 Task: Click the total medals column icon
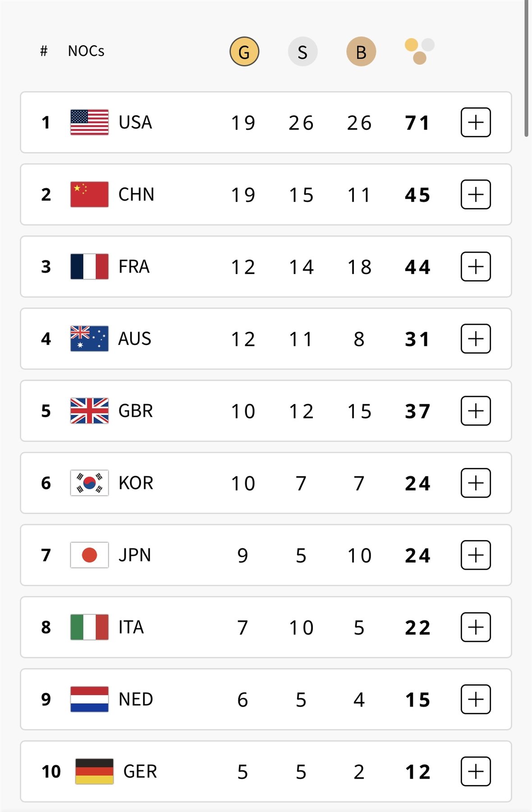[x=419, y=51]
